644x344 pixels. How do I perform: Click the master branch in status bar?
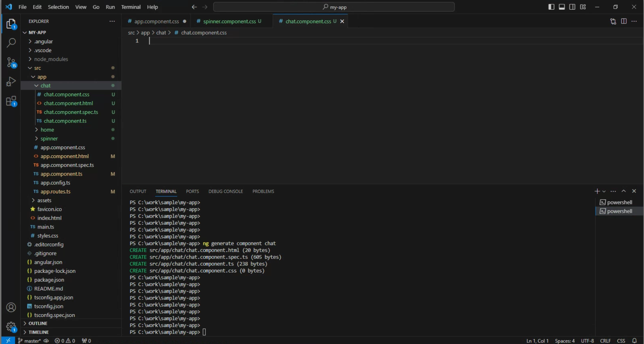click(x=29, y=341)
